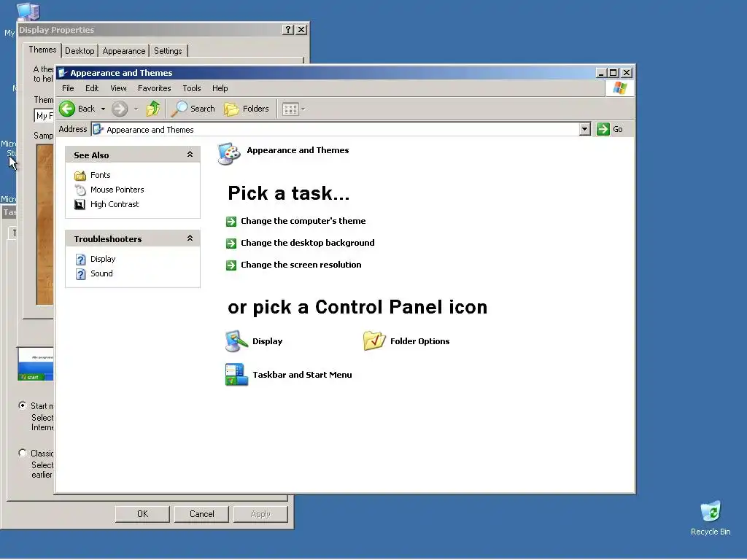Toggle the Folders pane button
Image resolution: width=747 pixels, height=560 pixels.
coord(247,109)
